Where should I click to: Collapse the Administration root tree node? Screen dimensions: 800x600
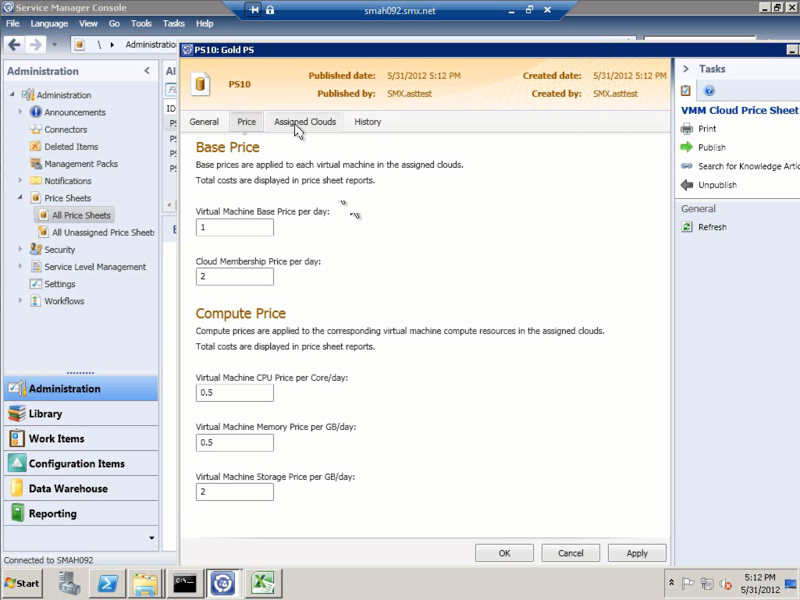[12, 94]
